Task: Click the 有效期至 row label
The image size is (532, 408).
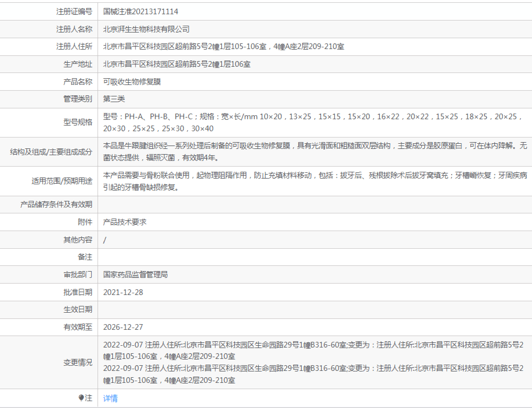Action: pos(78,327)
